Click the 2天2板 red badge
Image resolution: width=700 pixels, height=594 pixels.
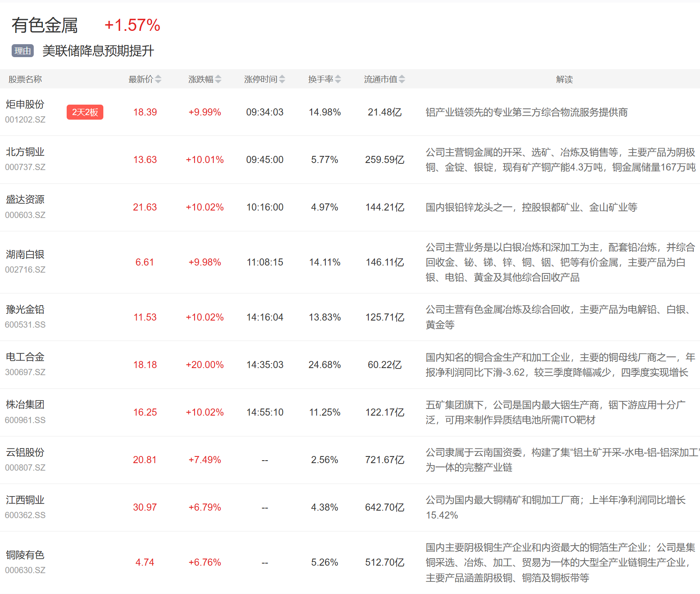point(85,112)
